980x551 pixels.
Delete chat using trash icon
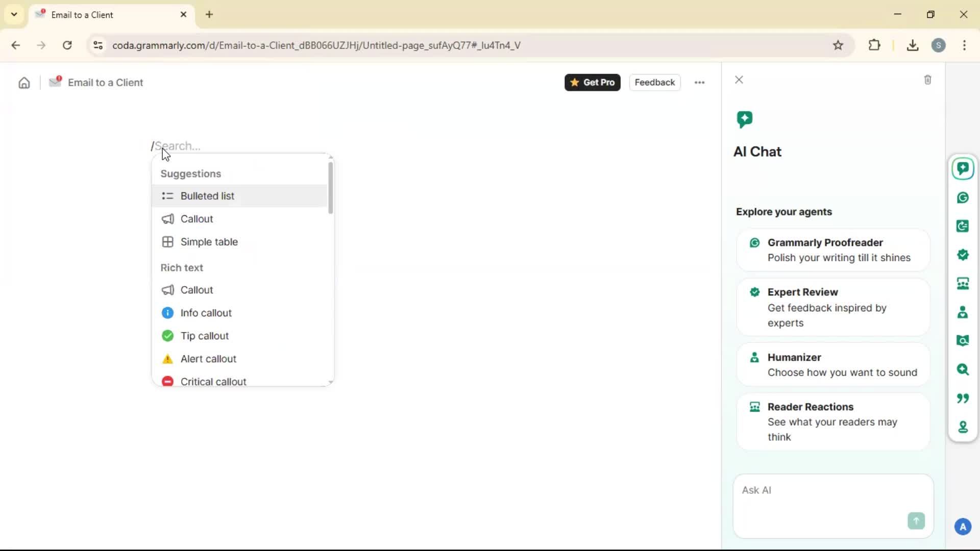[927, 80]
